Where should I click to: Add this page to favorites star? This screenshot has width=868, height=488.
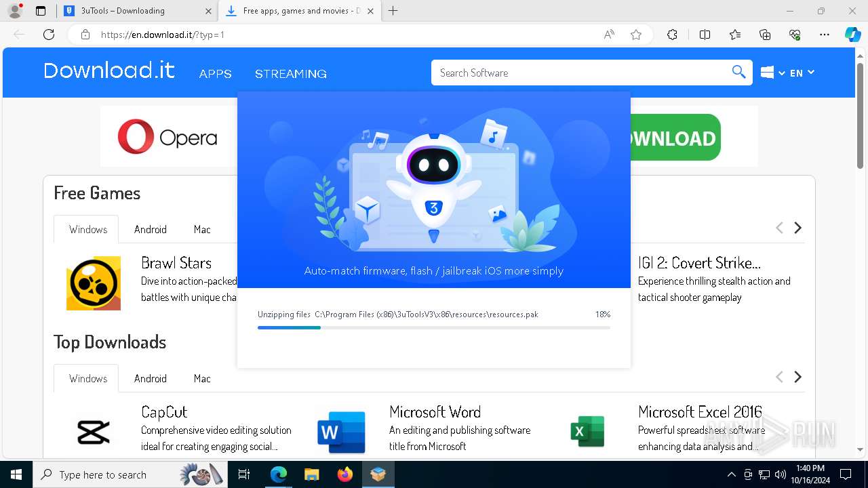click(635, 35)
